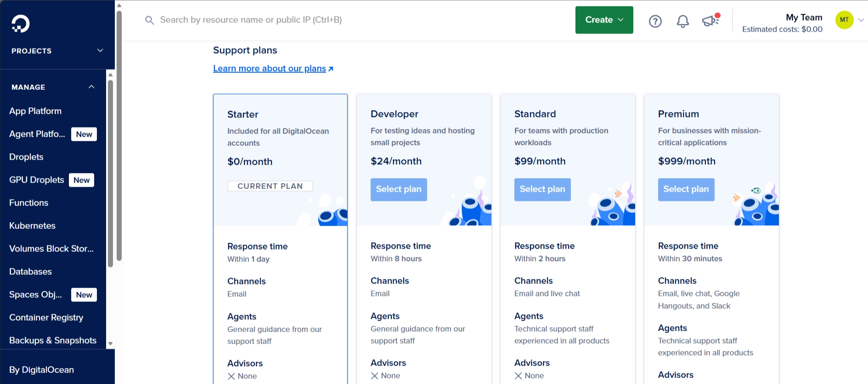
Task: Click the Support plans heading
Action: pos(245,50)
